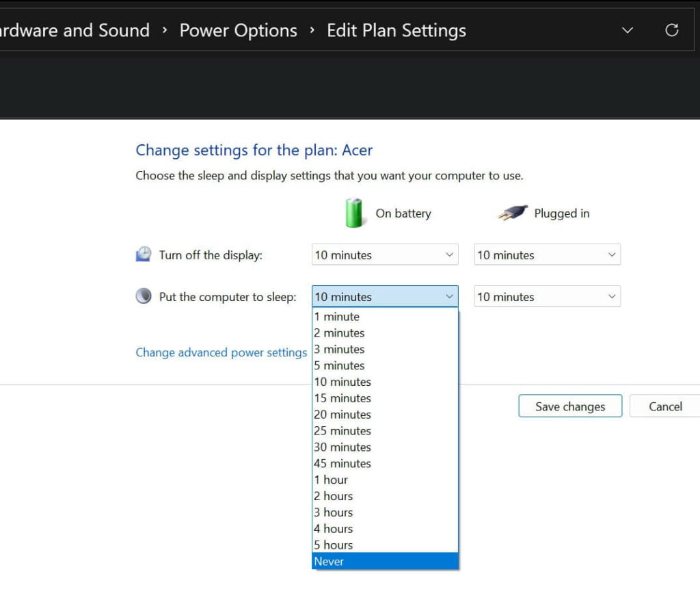This screenshot has height=600, width=700.
Task: Click the clock icon beside Turn off the display
Action: [144, 252]
